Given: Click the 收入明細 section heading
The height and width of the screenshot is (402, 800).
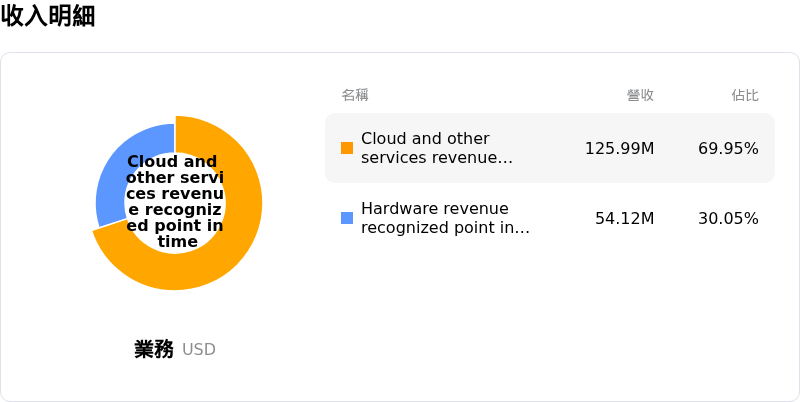Looking at the screenshot, I should click(48, 16).
